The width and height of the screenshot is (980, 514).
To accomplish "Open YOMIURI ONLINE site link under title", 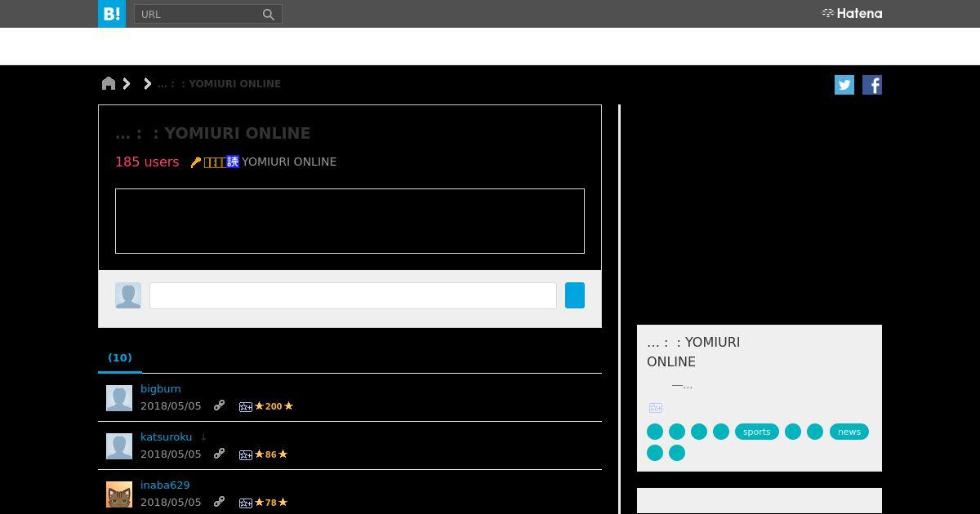I will click(x=289, y=162).
